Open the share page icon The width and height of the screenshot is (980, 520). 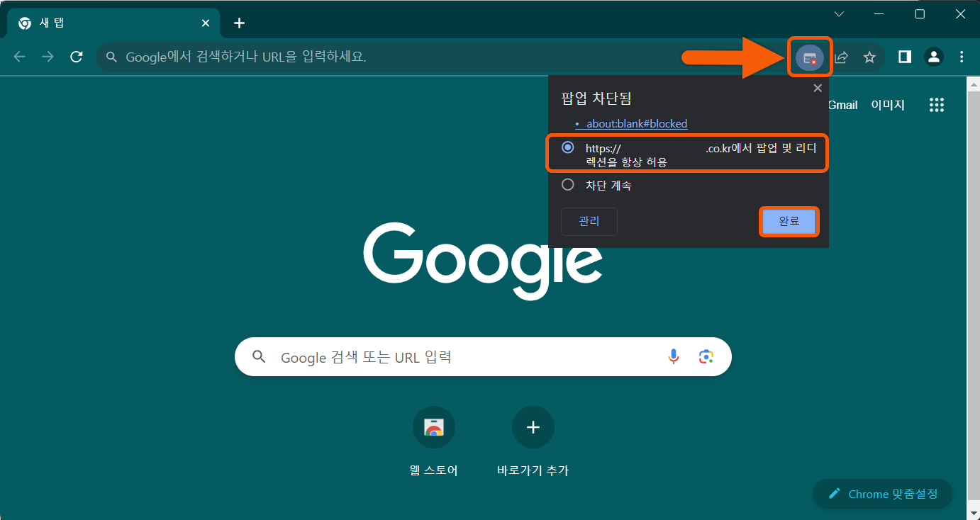pos(842,57)
